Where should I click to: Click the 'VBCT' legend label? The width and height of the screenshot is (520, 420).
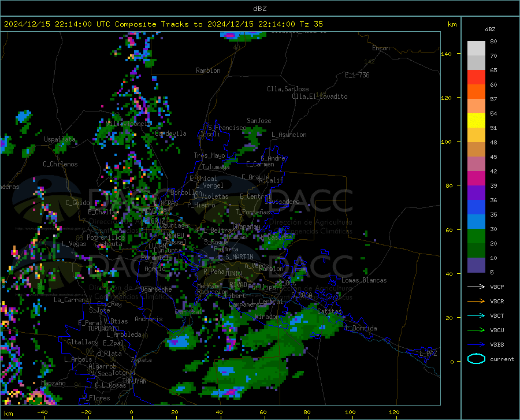pyautogui.click(x=497, y=315)
